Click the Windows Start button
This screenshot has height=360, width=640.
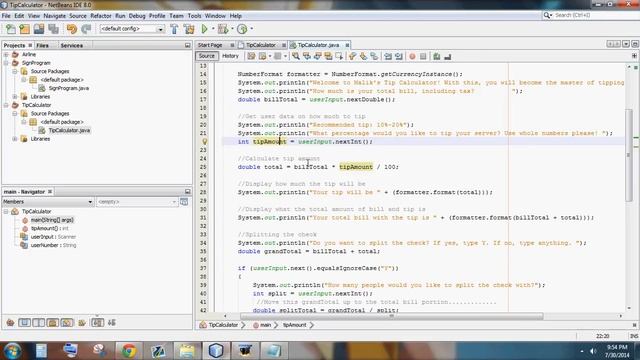pyautogui.click(x=12, y=351)
